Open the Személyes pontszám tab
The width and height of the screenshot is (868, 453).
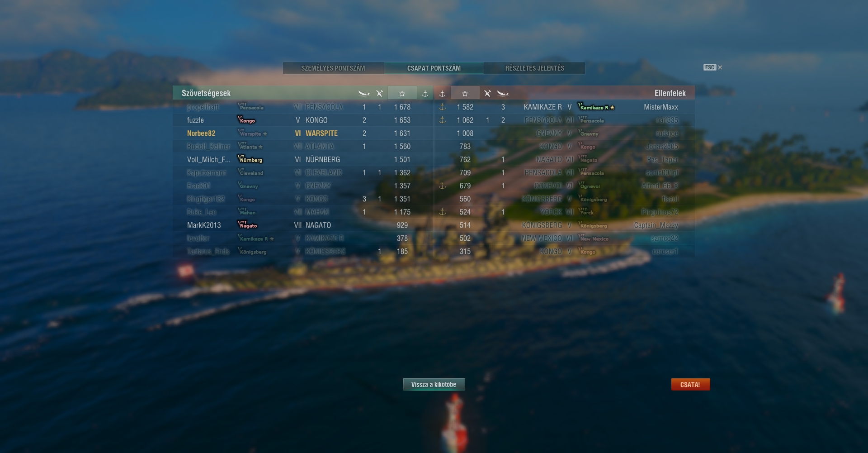(333, 68)
